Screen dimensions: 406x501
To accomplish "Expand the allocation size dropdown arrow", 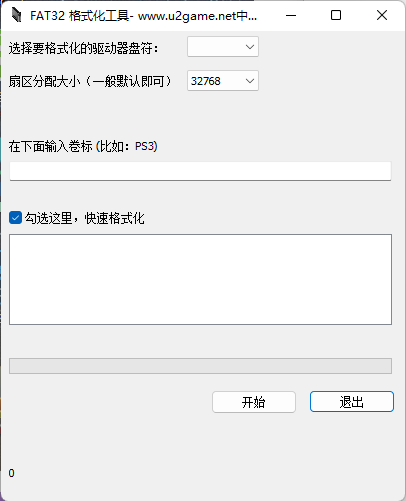I will (250, 81).
